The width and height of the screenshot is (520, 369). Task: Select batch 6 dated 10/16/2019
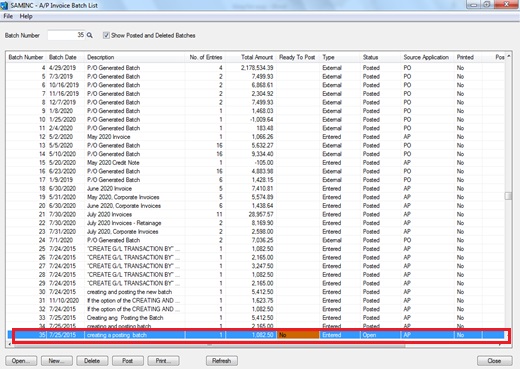point(255,85)
